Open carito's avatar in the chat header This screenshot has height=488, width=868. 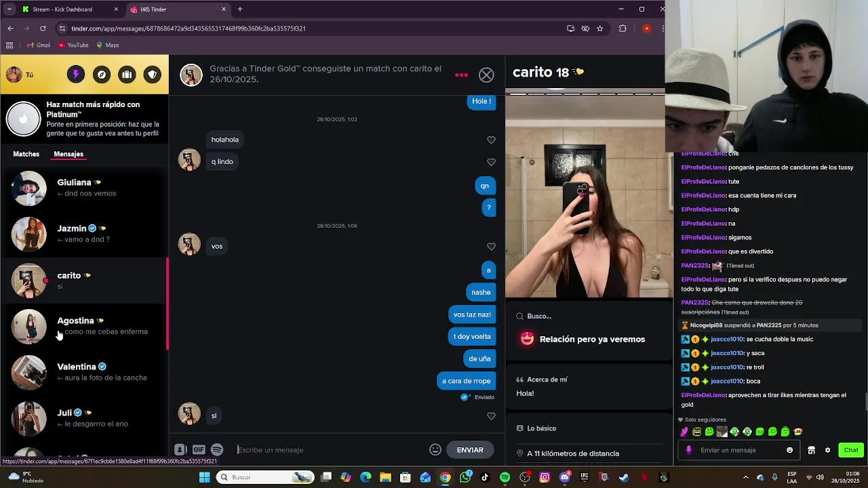[191, 75]
